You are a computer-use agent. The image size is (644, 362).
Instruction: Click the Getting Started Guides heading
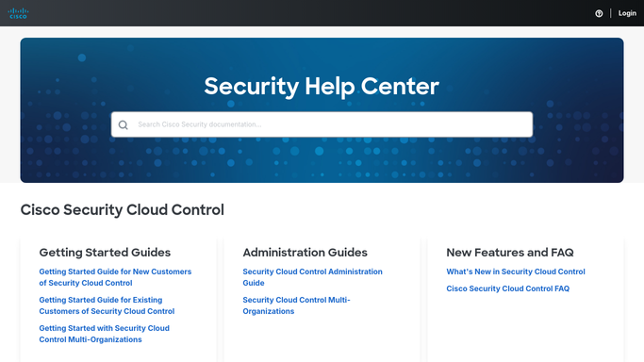105,253
